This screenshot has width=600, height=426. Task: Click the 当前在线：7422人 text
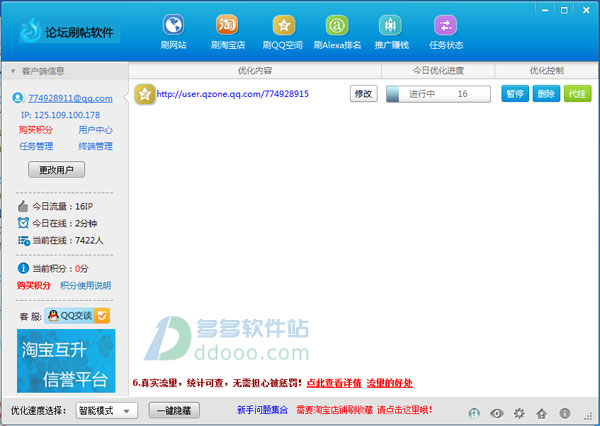(x=68, y=241)
